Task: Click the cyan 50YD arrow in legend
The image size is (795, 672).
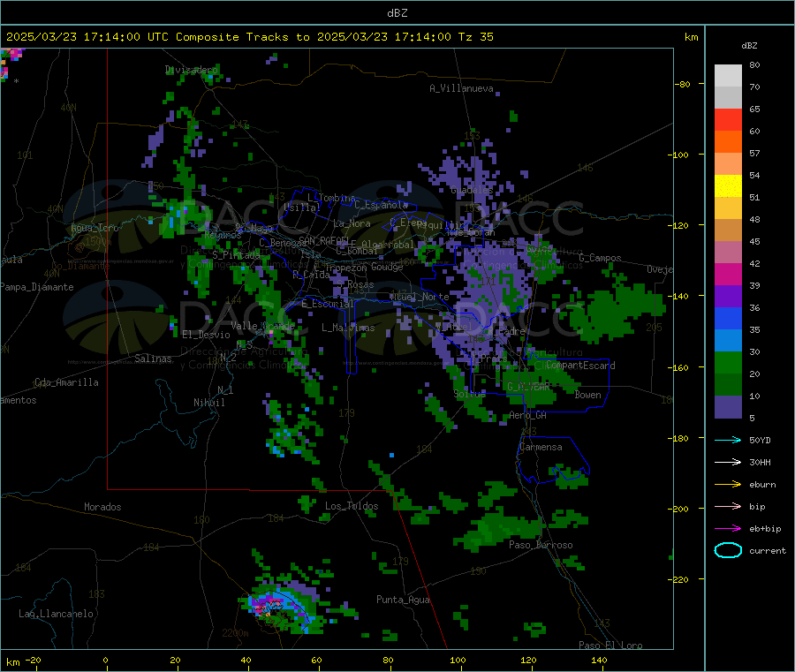Action: [x=728, y=440]
